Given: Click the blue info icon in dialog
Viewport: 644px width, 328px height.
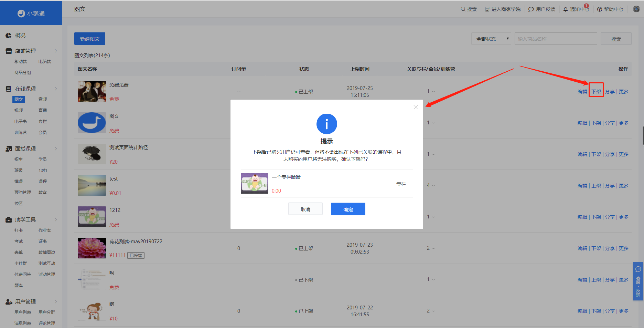Looking at the screenshot, I should pyautogui.click(x=327, y=124).
